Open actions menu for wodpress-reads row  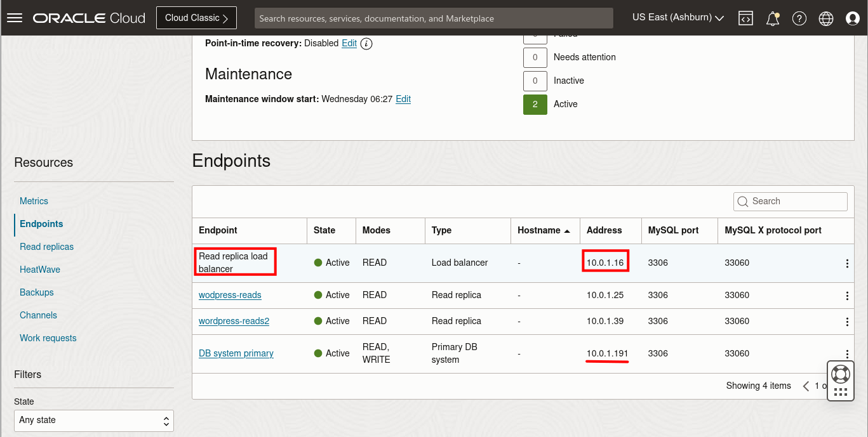pos(847,295)
